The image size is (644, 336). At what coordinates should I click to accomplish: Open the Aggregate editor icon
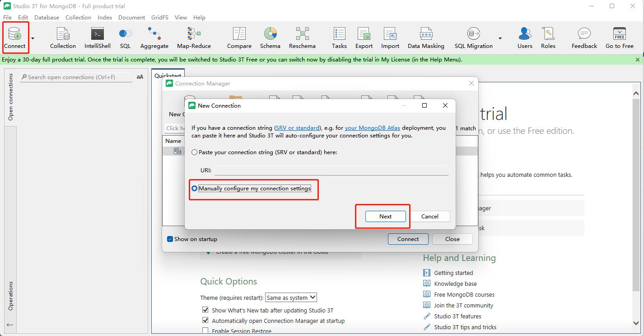point(154,38)
